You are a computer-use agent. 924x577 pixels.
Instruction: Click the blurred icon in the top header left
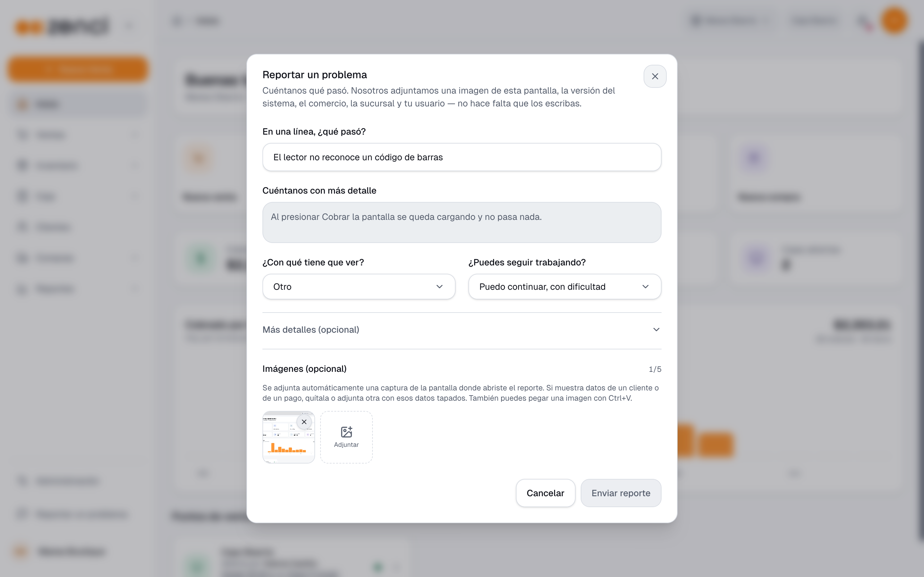tap(177, 21)
